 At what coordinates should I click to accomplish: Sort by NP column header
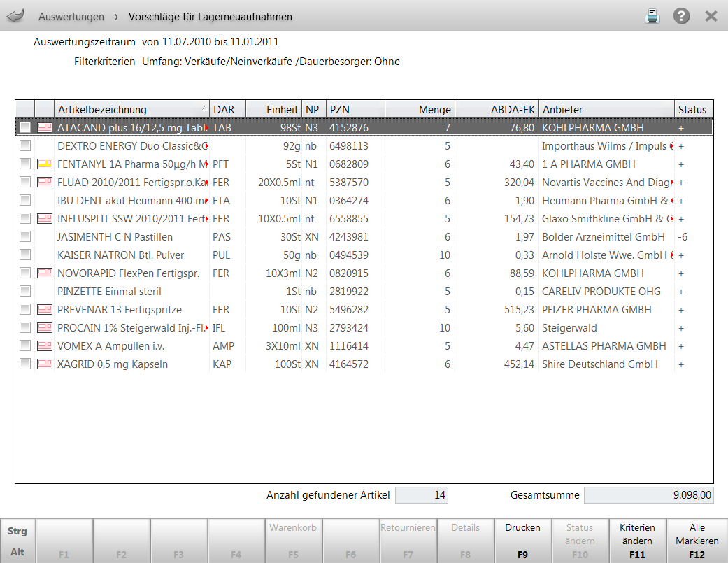coord(314,110)
